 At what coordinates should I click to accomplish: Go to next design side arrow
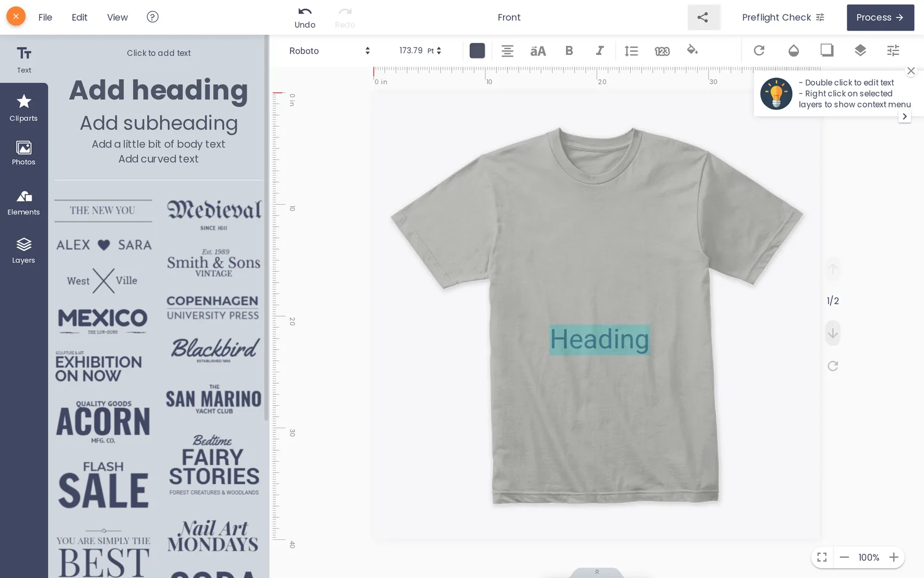click(x=833, y=333)
